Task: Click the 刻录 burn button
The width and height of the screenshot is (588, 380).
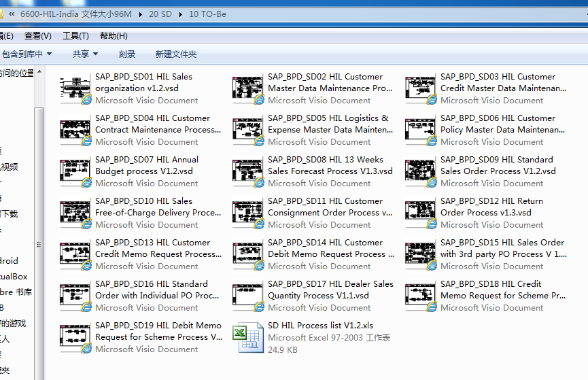Action: pyautogui.click(x=126, y=54)
